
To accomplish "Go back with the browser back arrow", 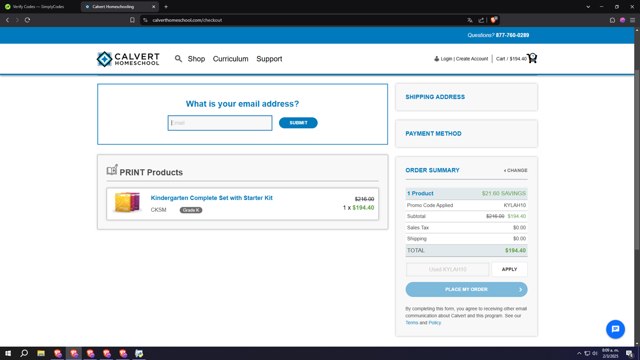I will 7,20.
